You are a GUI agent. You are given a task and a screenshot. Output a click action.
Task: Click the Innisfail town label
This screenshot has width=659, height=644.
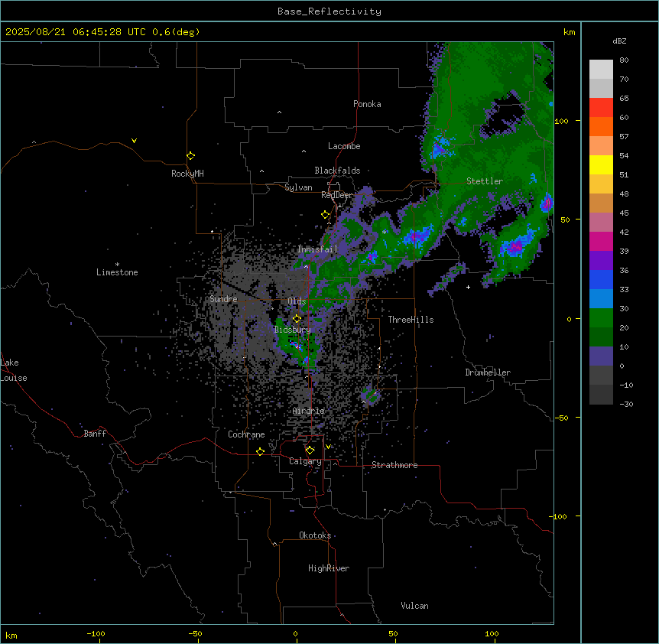[x=317, y=249]
